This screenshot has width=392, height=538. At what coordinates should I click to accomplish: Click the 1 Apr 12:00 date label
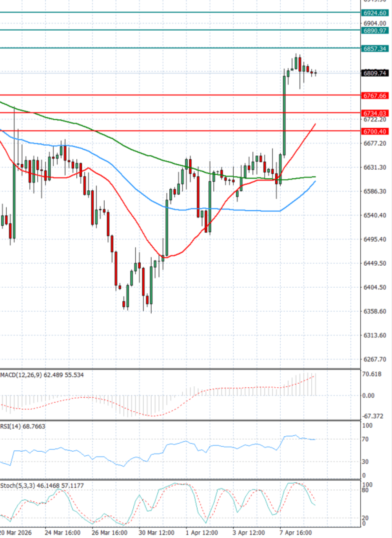202,533
